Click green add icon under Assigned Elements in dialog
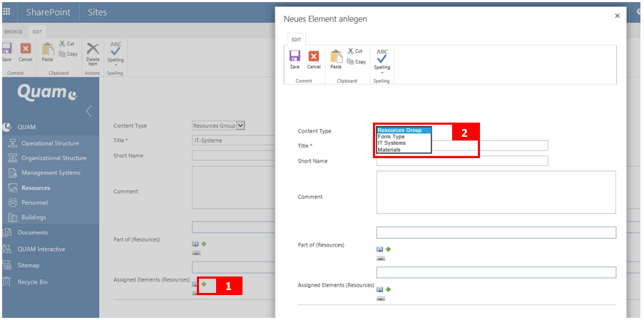Viewport: 644px width, 320px height. point(389,289)
